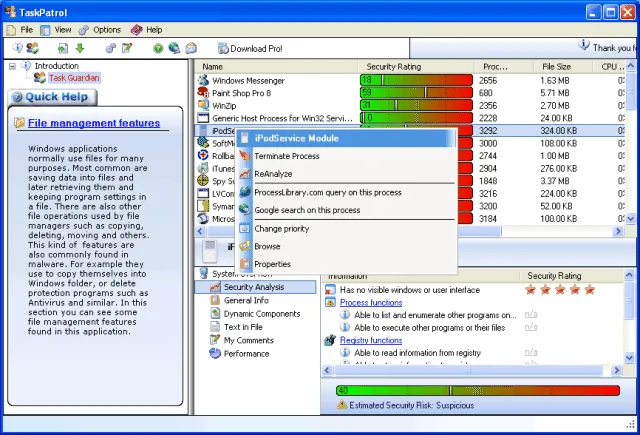
Task: Click the ReAnalyze chart icon
Action: 244,174
